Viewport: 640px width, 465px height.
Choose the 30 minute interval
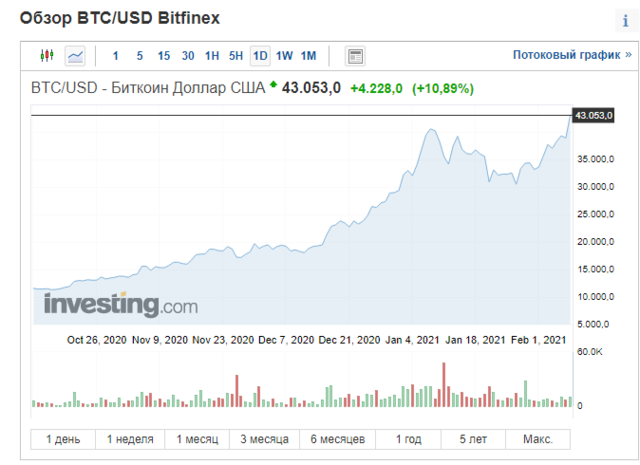click(x=188, y=56)
